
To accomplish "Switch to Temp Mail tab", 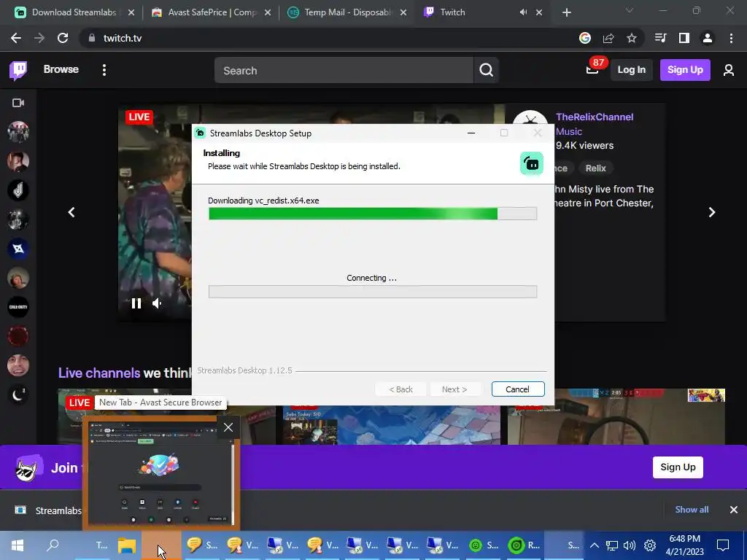I will tap(348, 12).
